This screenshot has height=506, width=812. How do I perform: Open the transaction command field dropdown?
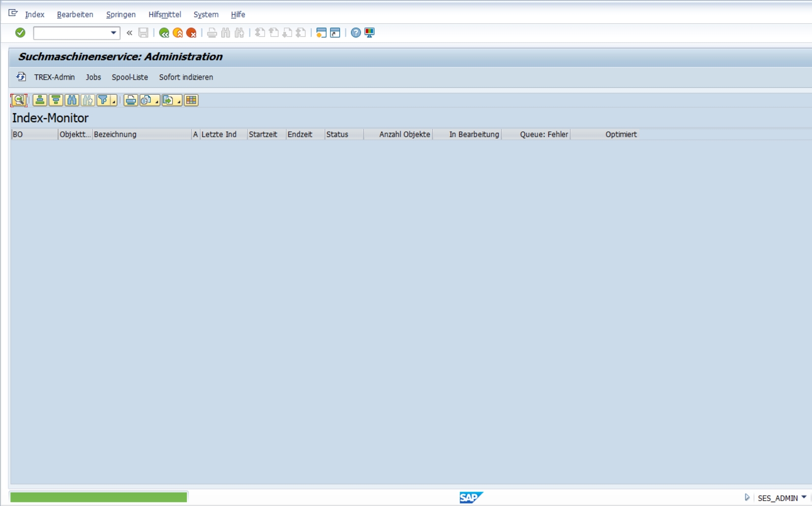114,33
